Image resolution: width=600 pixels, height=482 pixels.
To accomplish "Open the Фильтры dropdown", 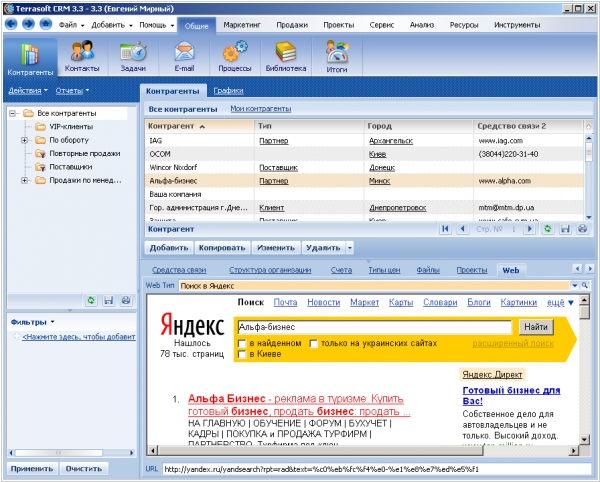I will [33, 322].
